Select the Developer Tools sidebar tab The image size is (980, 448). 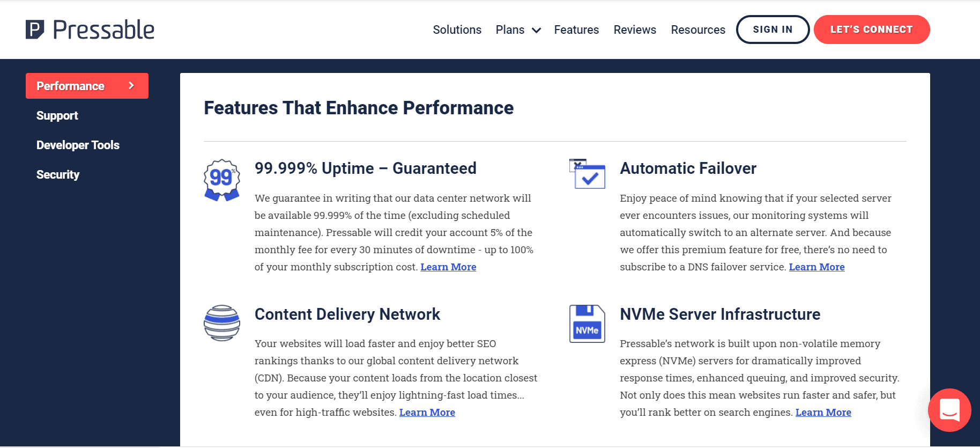(x=78, y=145)
